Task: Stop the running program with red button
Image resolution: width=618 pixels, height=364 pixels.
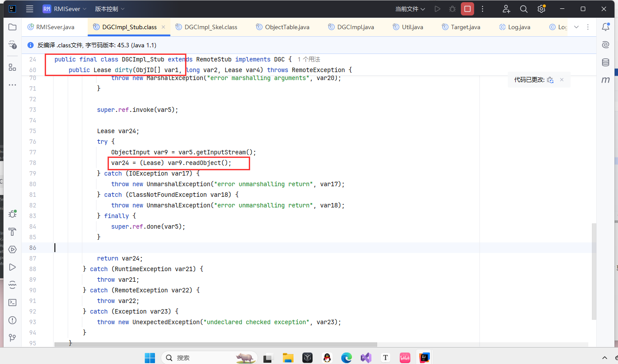Action: [467, 9]
